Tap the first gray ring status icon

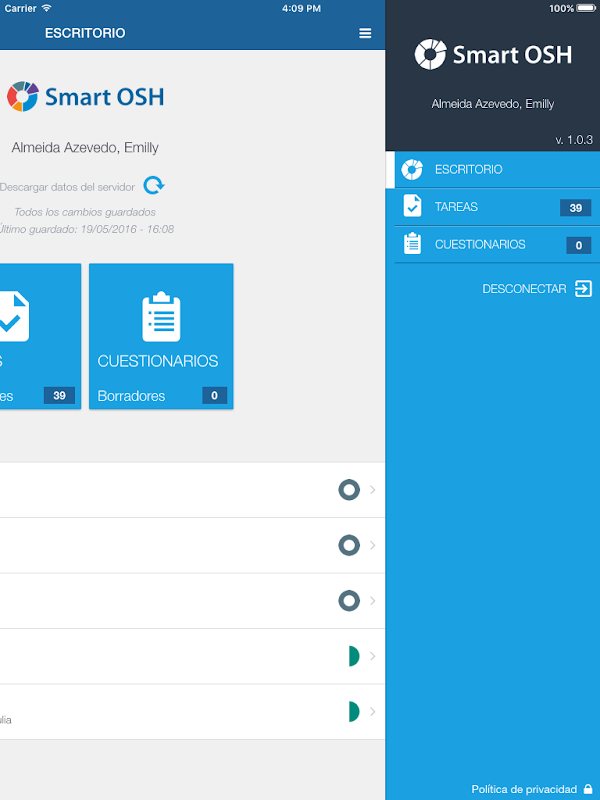[349, 490]
